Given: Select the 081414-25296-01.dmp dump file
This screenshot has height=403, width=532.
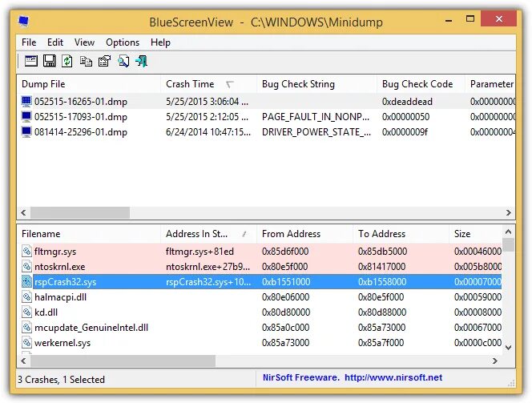Looking at the screenshot, I should click(x=81, y=132).
